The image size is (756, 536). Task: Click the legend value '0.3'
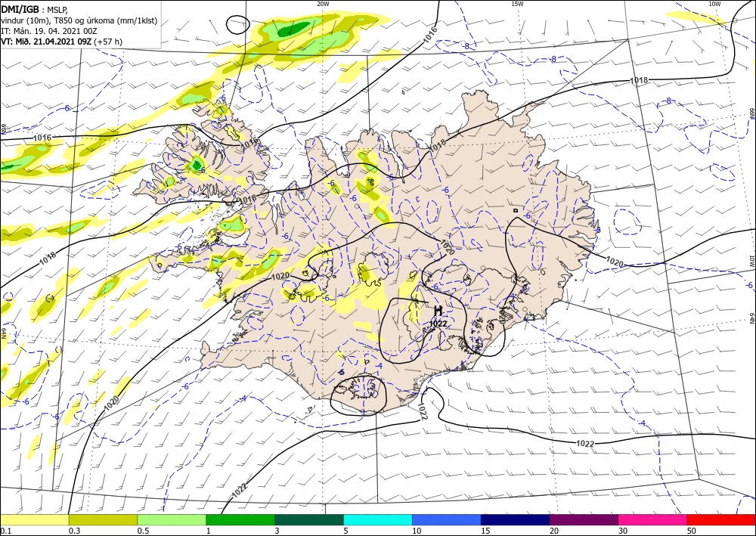pyautogui.click(x=74, y=531)
